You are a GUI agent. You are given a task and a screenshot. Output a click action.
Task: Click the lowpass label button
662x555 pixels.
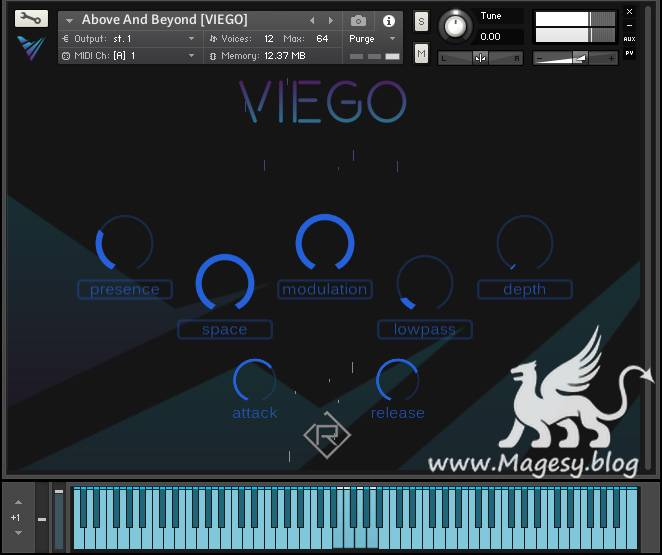425,329
